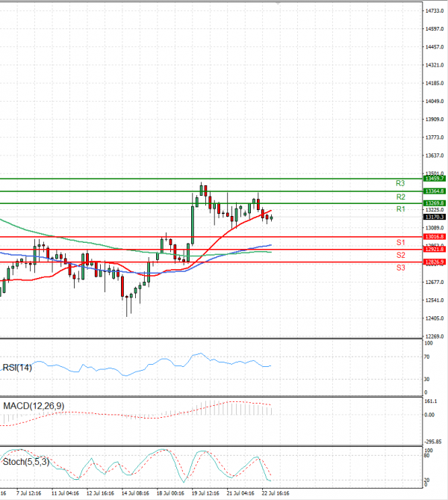
Task: Click the Stoch(5,5,3) indicator label
Action: point(26,462)
